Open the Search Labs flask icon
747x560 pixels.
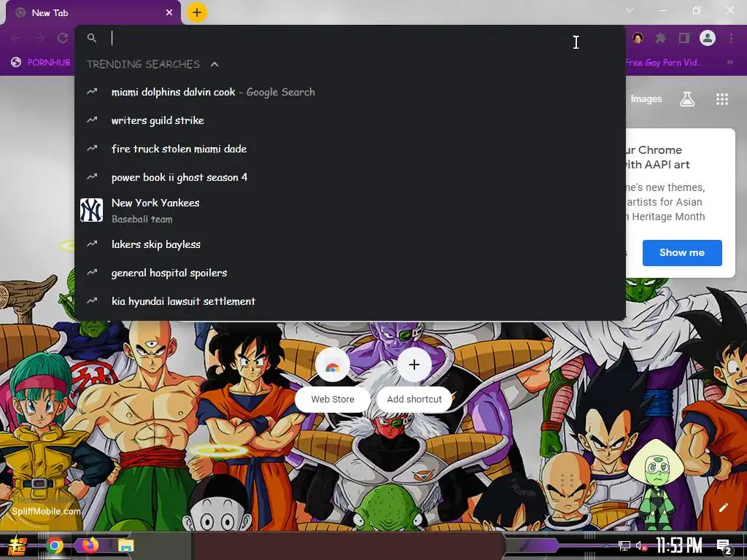coord(687,99)
